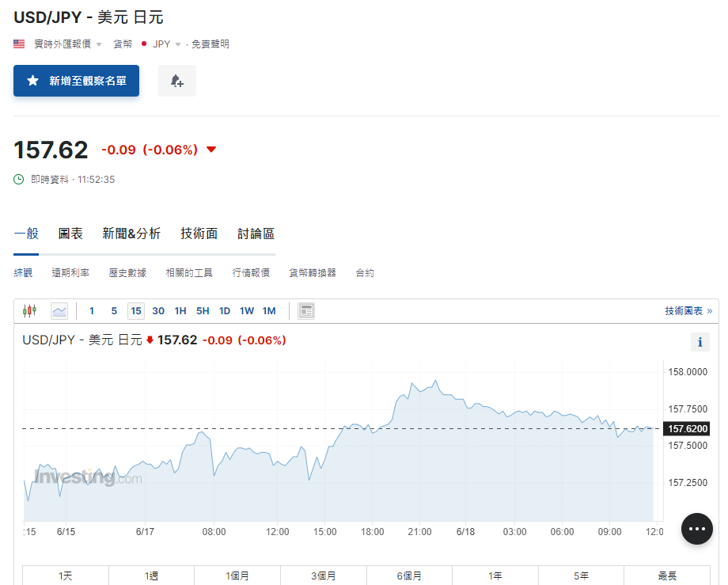Click the US flag icon

click(18, 44)
